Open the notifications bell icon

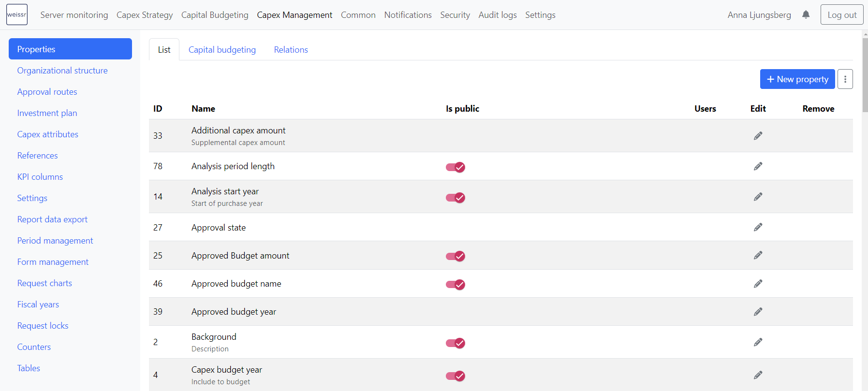coord(806,14)
